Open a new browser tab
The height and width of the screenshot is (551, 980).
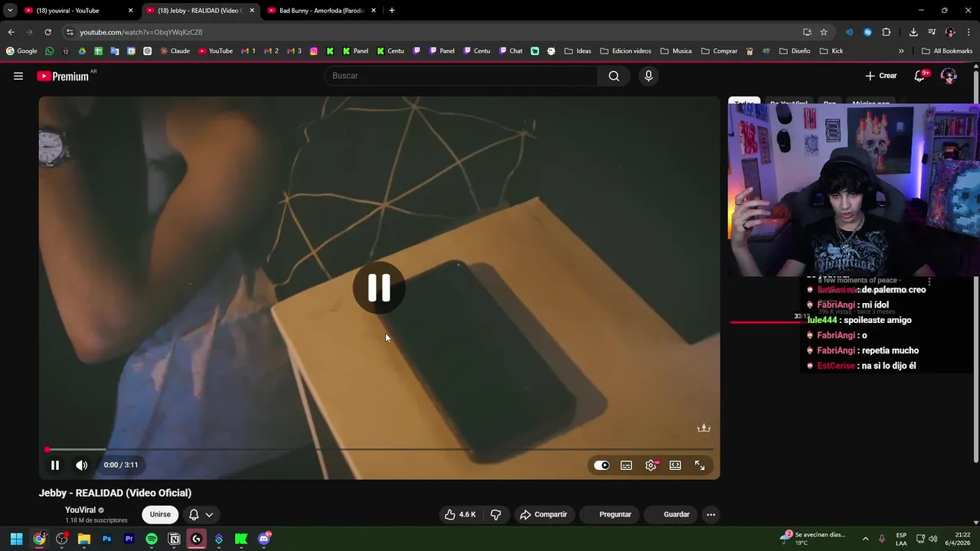392,11
